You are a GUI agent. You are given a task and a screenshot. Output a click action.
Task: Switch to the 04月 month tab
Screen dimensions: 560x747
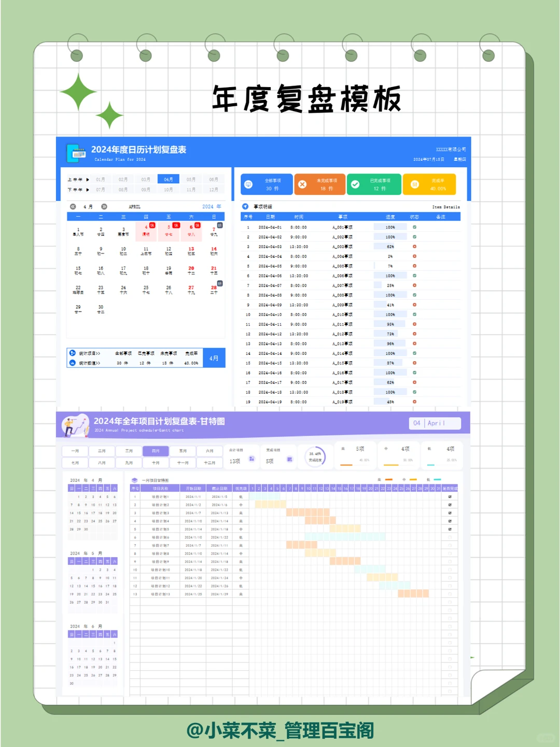coord(168,179)
